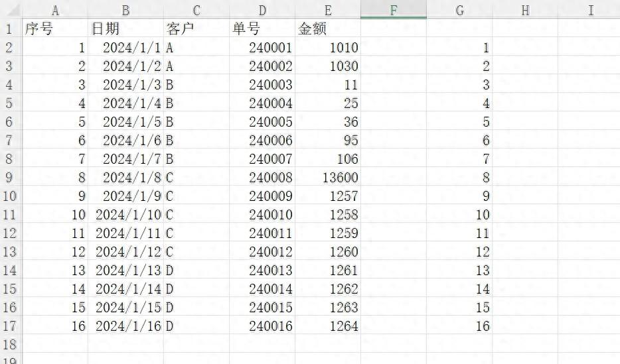Select amount cell 25
Screen dimensions: 620x364
328,103
